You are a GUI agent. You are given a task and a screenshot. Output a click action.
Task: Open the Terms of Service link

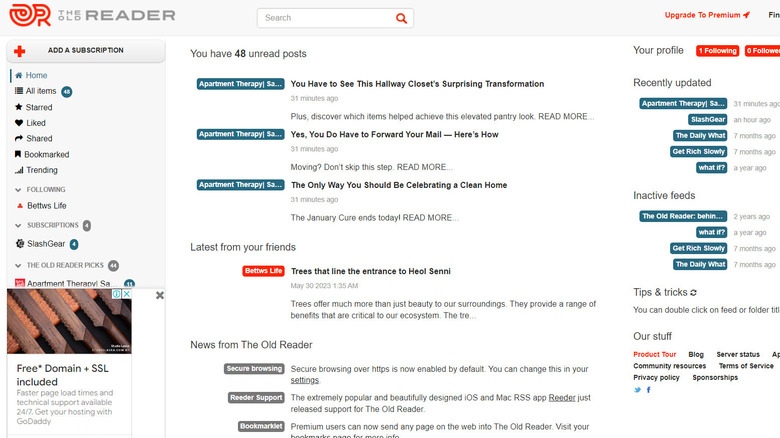tap(746, 366)
